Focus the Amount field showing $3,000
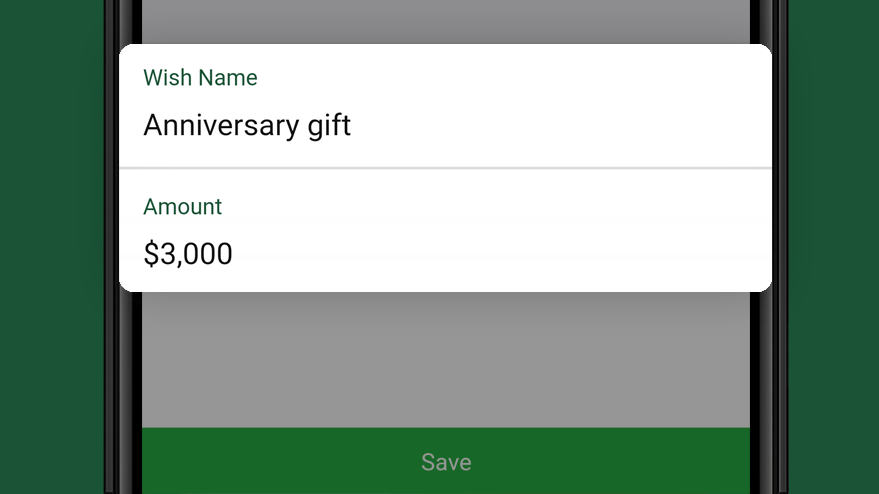This screenshot has height=494, width=879. pos(445,230)
